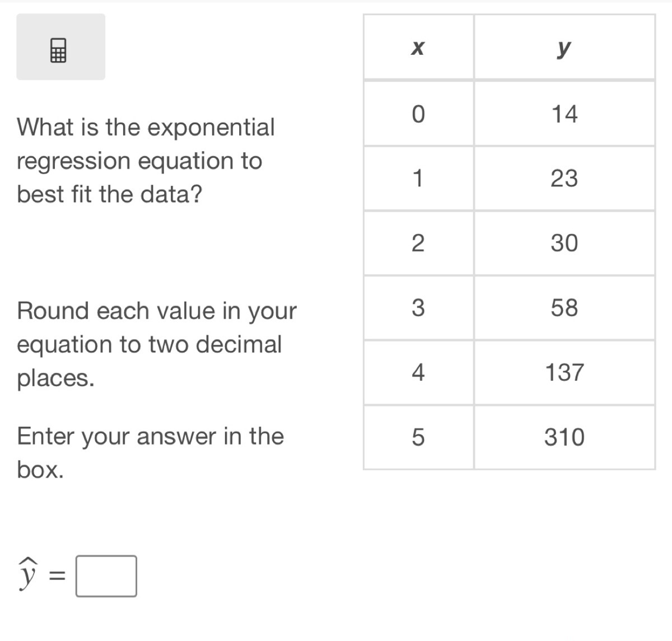Viewport: 672px width, 641px height.
Task: Click the x value 0 cell
Action: coord(418,114)
